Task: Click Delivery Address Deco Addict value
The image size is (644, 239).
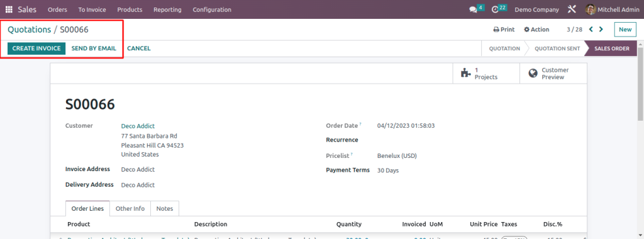Action: (138, 185)
